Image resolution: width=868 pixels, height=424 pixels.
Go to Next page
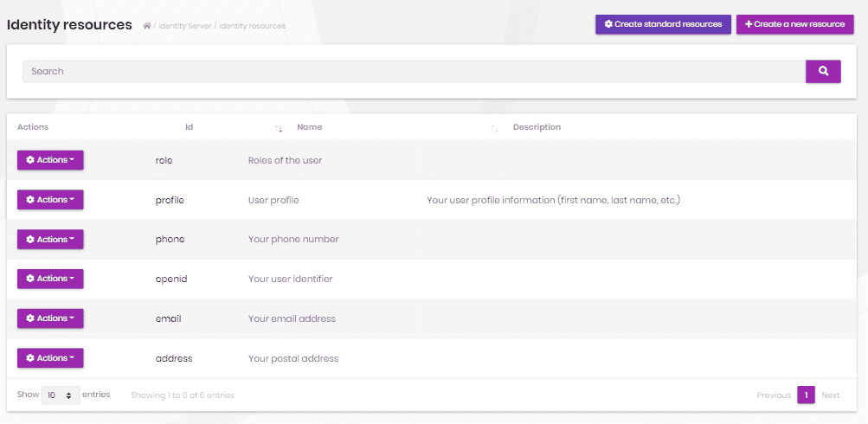click(x=830, y=395)
